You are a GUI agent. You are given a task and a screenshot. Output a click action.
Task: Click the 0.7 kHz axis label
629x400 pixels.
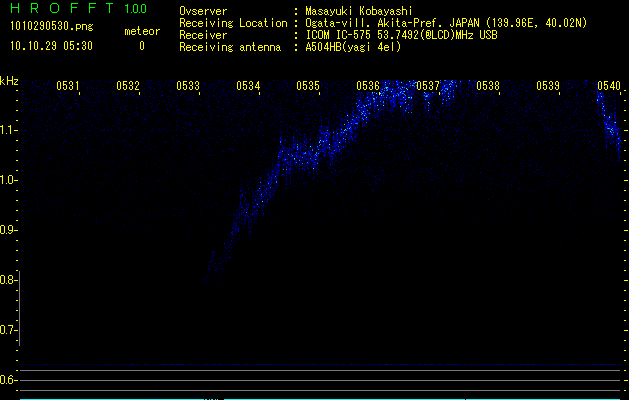8,330
